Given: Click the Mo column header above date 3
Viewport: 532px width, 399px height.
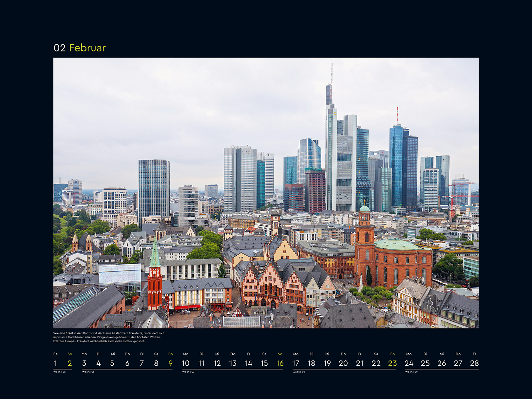Looking at the screenshot, I should point(84,354).
